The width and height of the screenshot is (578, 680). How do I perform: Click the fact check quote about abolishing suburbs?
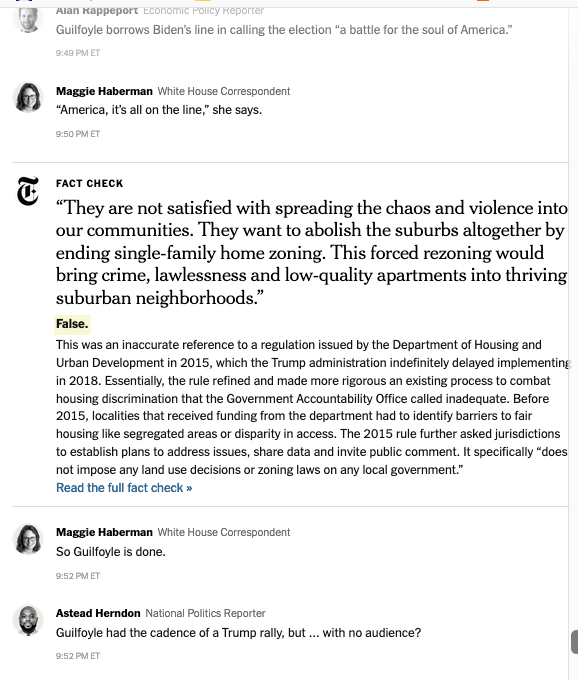click(312, 253)
